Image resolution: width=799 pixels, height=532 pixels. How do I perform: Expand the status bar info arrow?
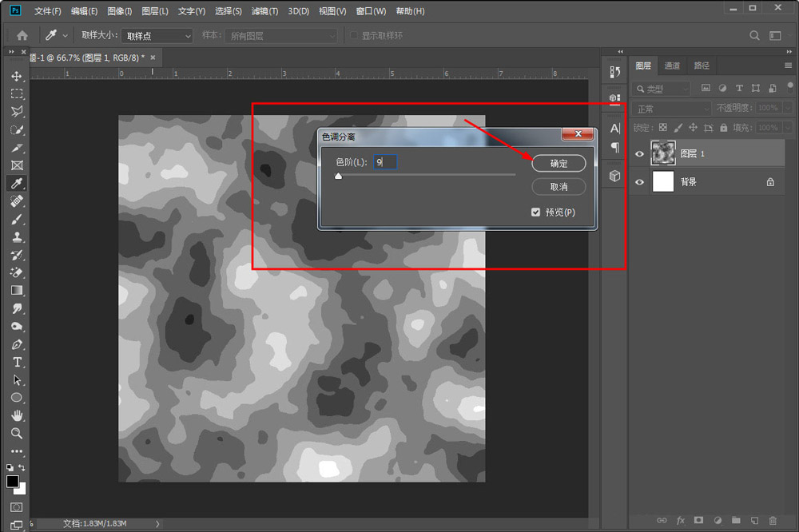pos(157,523)
